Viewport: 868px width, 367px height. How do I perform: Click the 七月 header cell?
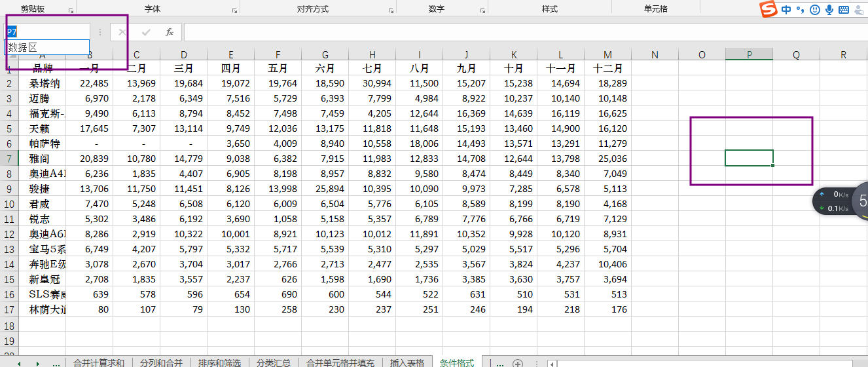tap(372, 68)
